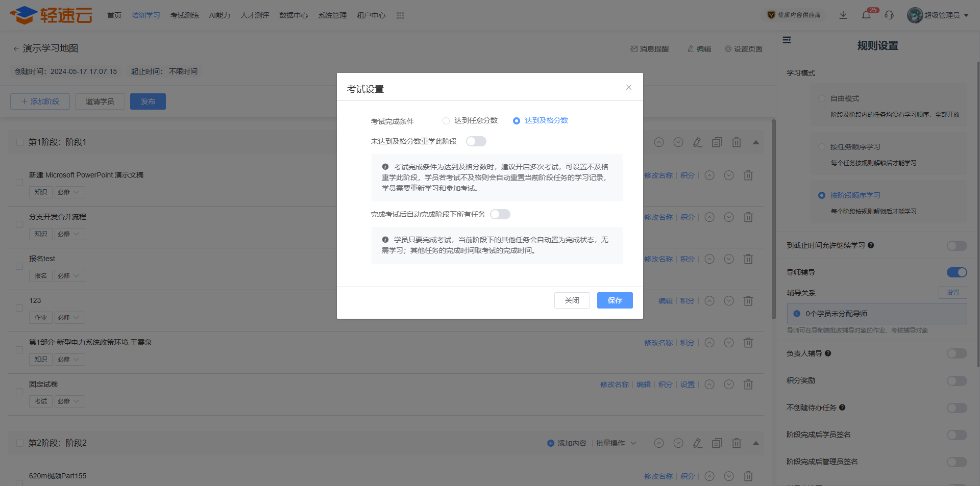Collapse the 规则设置 panel menu icon
The image size is (980, 486).
click(x=787, y=40)
